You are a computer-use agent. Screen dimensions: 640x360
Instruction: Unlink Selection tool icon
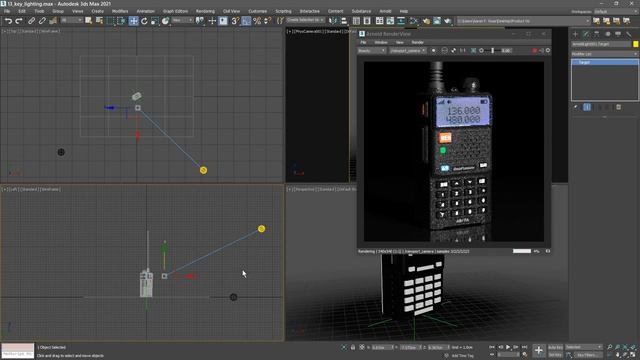[x=42, y=21]
